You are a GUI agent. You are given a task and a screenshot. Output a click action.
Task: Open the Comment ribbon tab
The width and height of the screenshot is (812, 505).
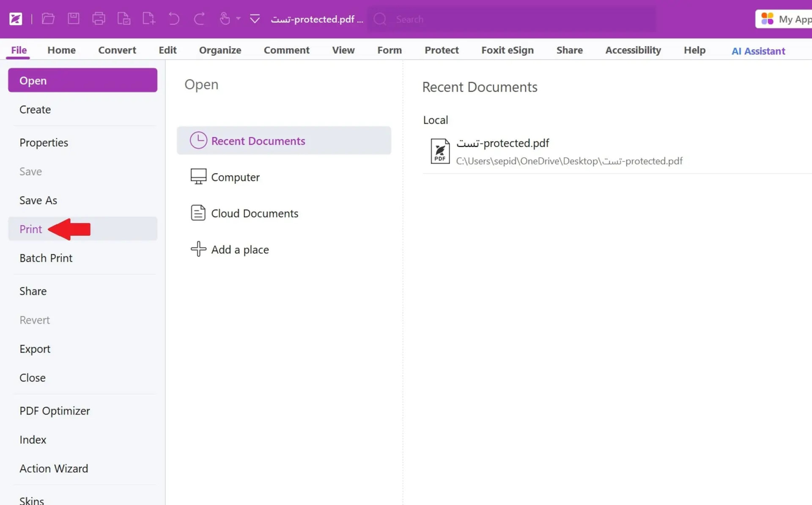click(x=286, y=50)
